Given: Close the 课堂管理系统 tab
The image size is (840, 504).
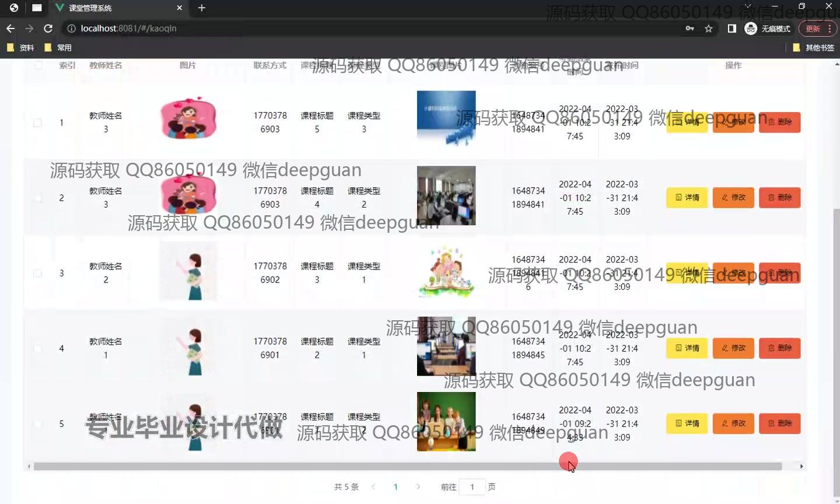Looking at the screenshot, I should (179, 8).
